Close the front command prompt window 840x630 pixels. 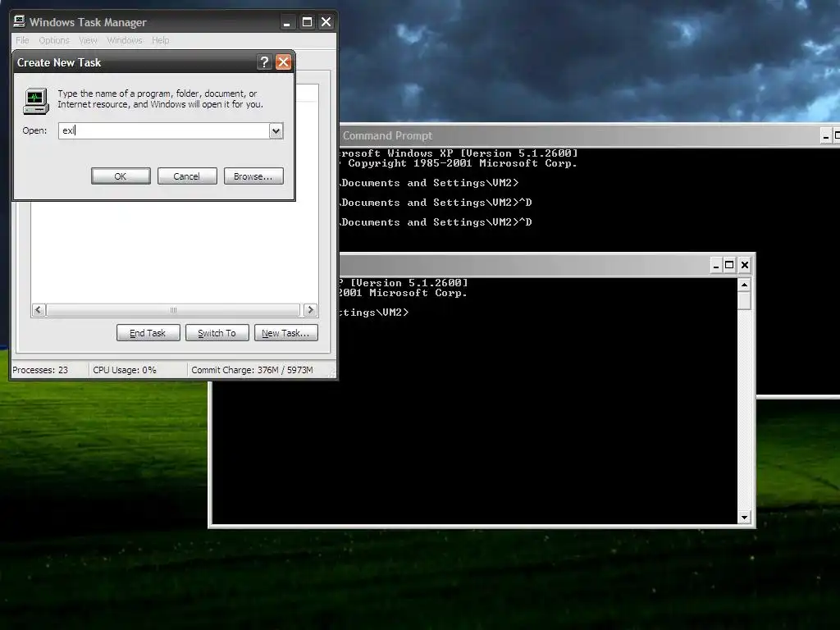click(745, 265)
